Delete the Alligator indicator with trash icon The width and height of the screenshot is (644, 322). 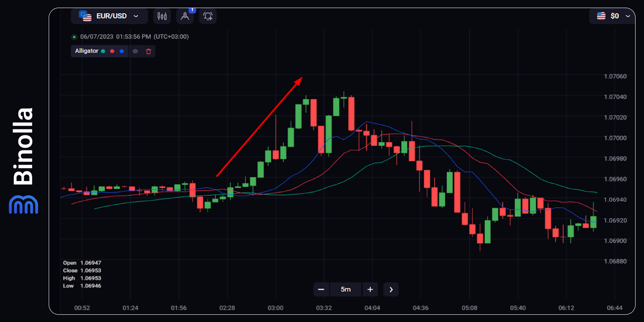[x=149, y=51]
